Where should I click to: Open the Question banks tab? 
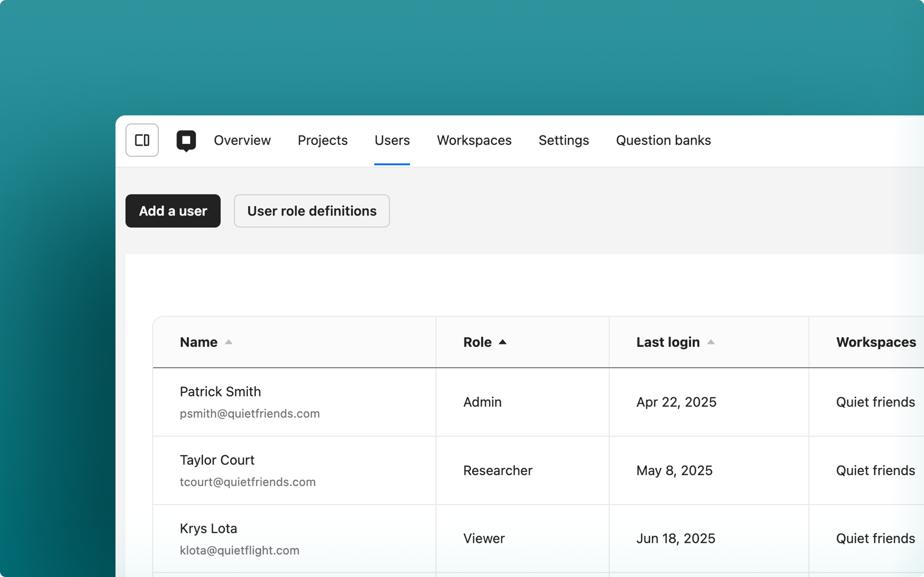(x=663, y=140)
